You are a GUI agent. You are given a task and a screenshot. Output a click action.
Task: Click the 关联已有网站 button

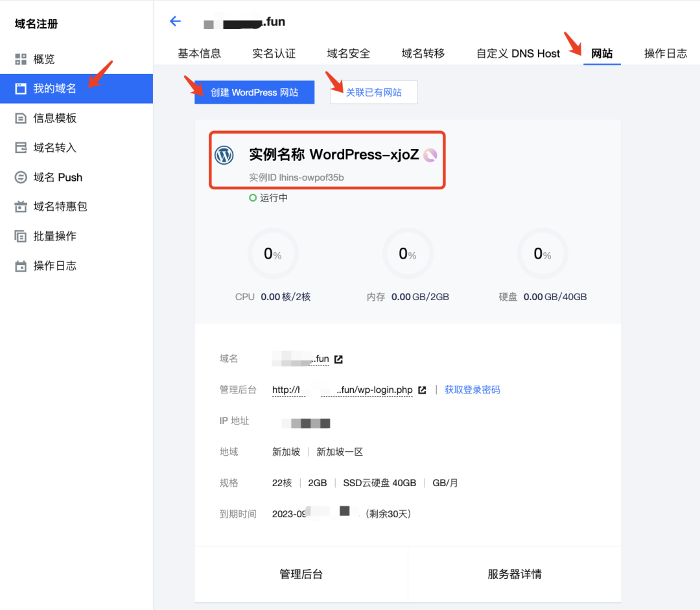[x=373, y=92]
